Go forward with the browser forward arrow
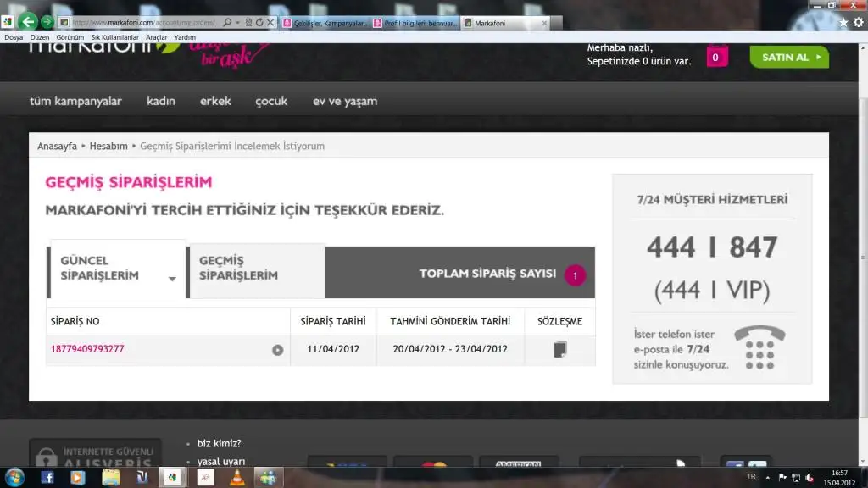Viewport: 868px width, 488px height. pyautogui.click(x=47, y=22)
